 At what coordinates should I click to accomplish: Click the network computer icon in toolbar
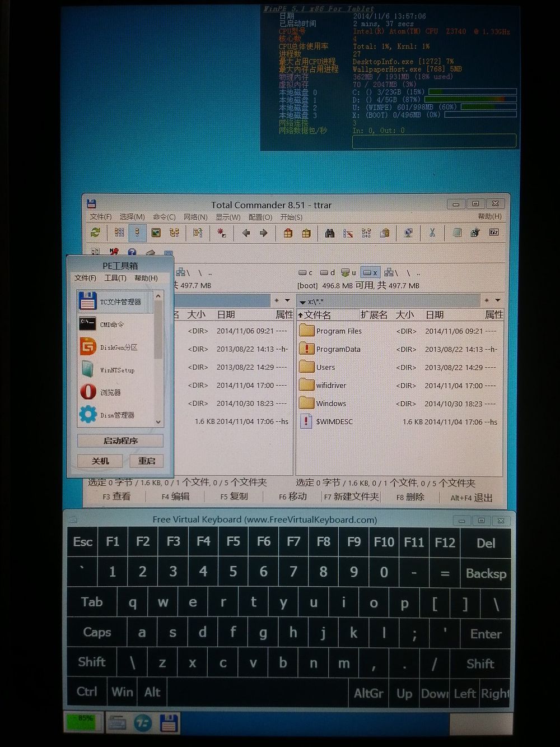coord(408,233)
